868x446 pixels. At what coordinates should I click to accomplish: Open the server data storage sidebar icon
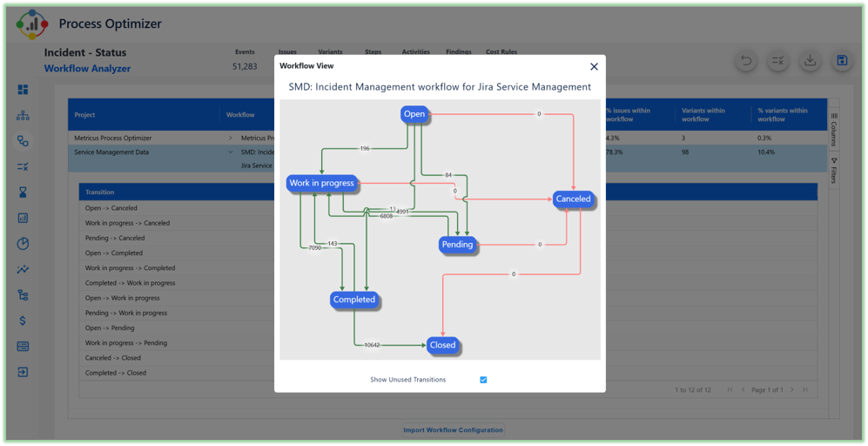click(23, 347)
